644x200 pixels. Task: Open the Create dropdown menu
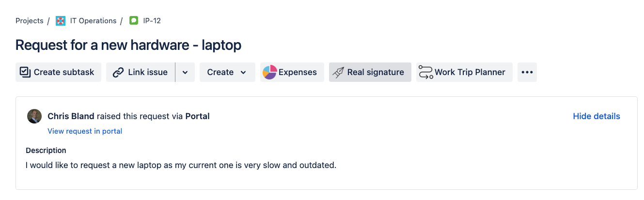(227, 72)
